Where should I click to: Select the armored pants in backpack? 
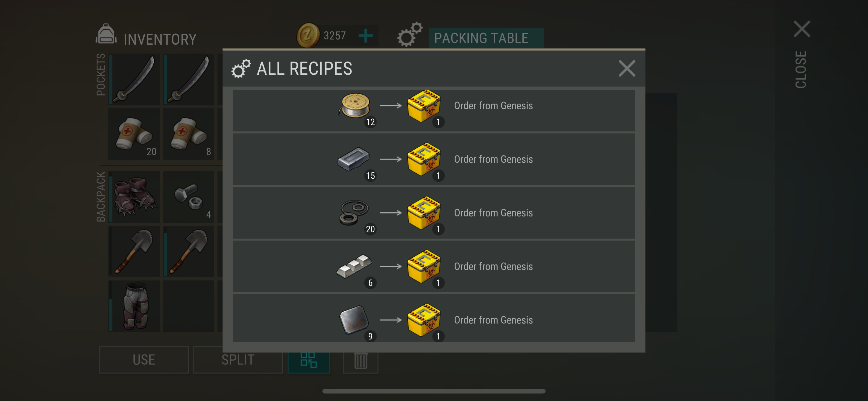pos(134,306)
